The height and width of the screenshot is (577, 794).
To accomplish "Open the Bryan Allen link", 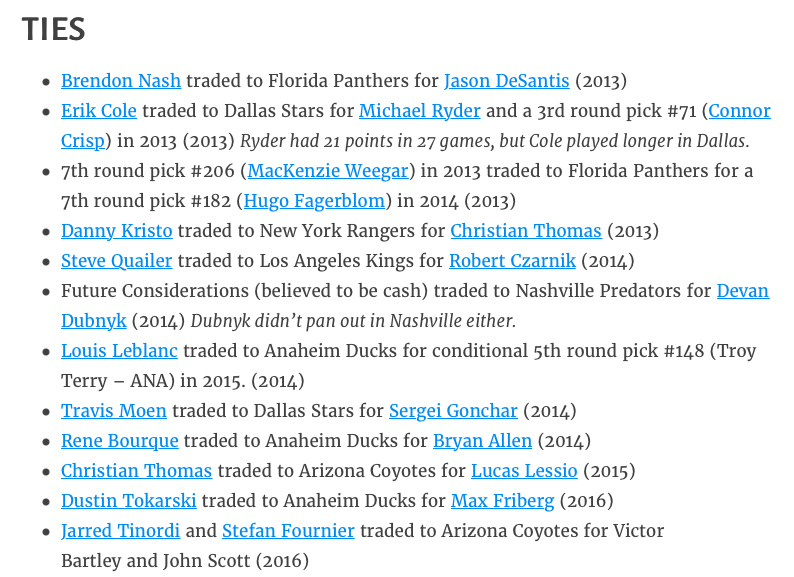I will coord(482,441).
